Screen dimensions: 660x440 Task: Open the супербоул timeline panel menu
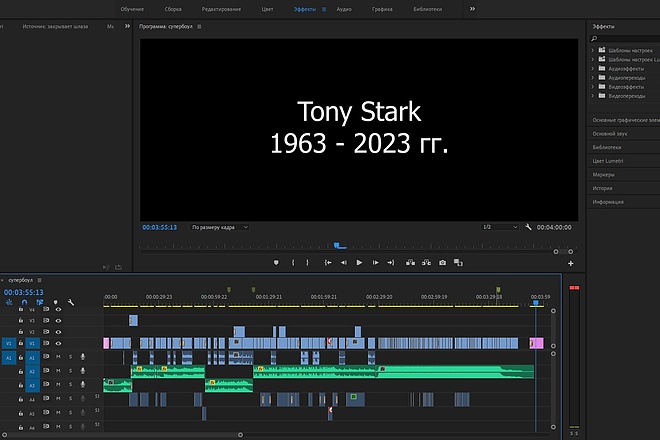40,280
